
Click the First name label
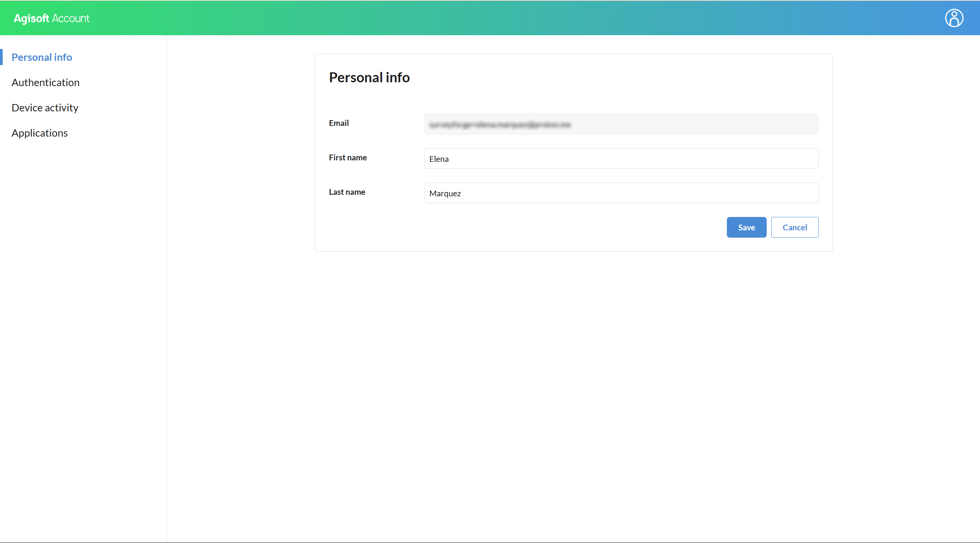(x=347, y=158)
